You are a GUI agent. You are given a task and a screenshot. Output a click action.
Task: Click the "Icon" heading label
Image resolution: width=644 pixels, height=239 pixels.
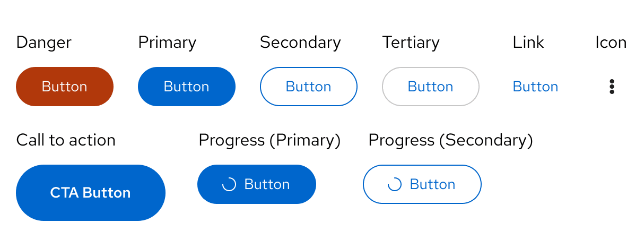(611, 42)
